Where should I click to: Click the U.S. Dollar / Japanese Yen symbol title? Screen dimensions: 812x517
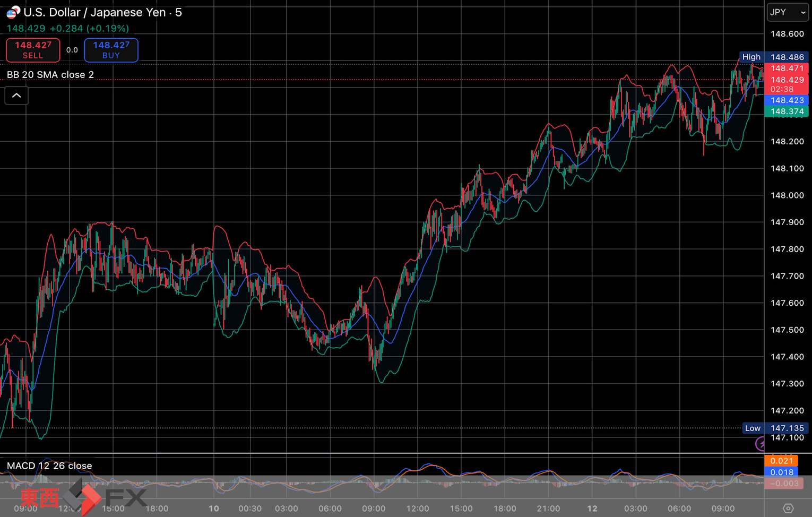(x=96, y=12)
